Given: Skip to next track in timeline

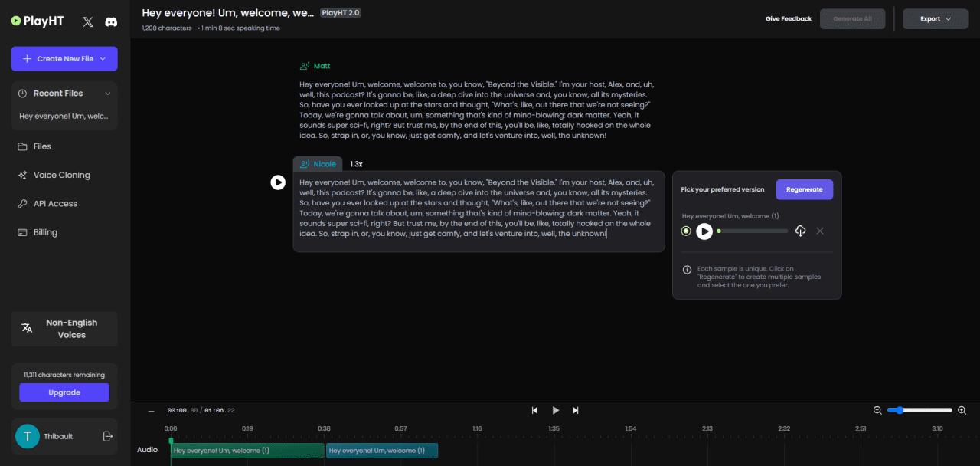Looking at the screenshot, I should [576, 410].
